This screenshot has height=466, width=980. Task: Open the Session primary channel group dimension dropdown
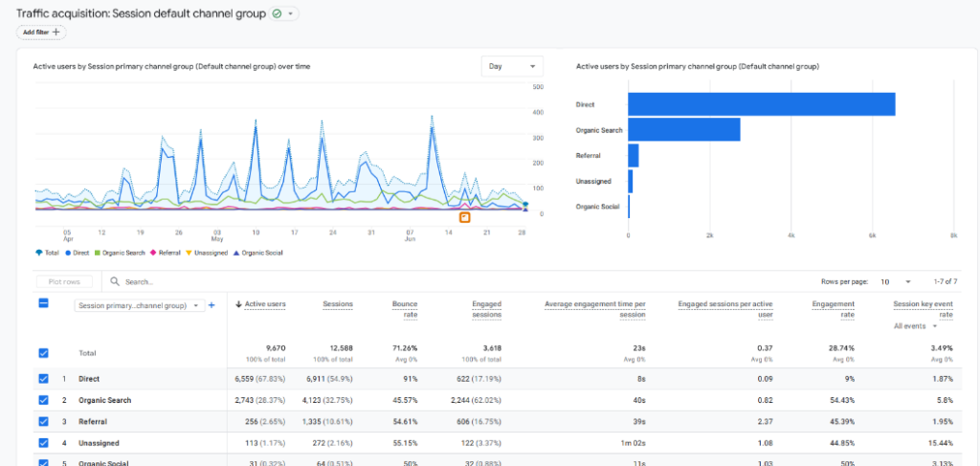click(140, 305)
